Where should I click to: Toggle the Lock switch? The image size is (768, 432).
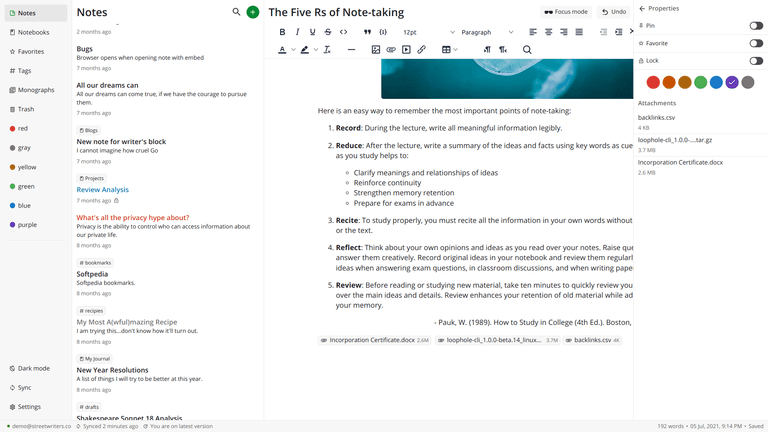[x=756, y=61]
